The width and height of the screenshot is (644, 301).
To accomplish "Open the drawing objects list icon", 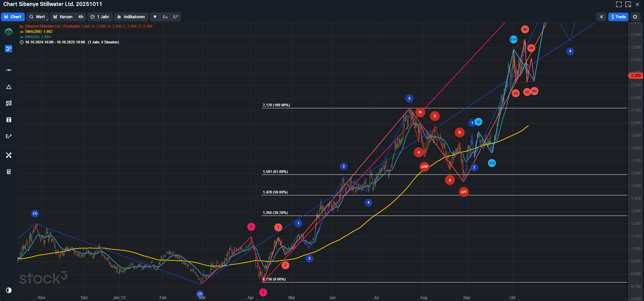I will point(9,172).
